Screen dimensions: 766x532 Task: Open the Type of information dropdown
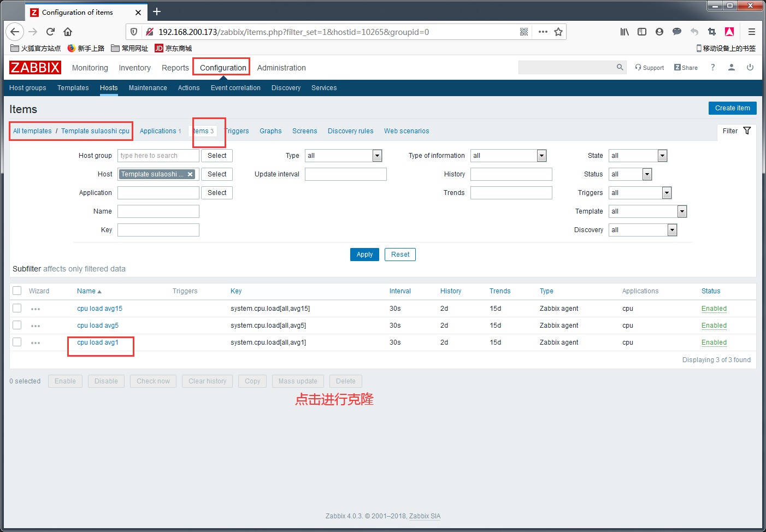pyautogui.click(x=508, y=156)
